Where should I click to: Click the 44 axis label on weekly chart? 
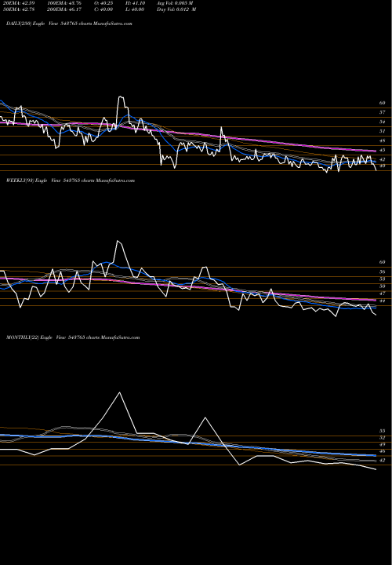[382, 301]
